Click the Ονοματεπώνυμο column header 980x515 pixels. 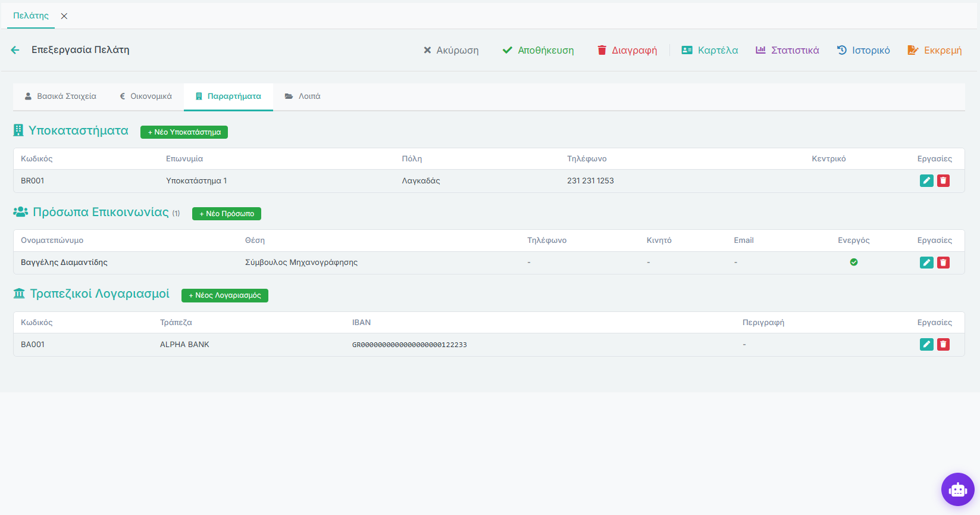[52, 241]
